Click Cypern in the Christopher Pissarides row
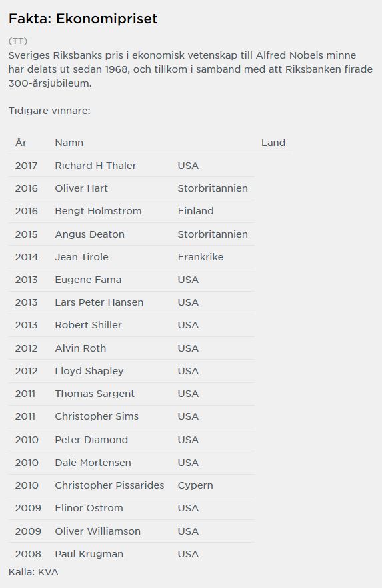382x588 pixels. (195, 485)
